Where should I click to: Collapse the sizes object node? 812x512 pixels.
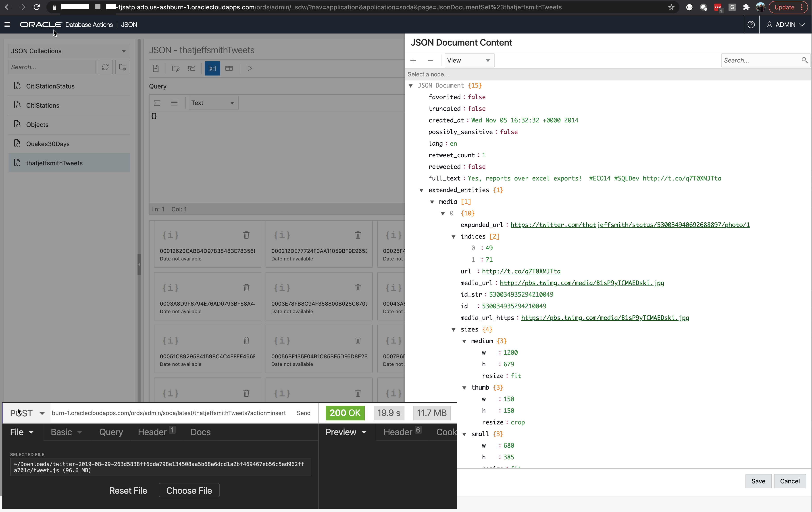(x=454, y=330)
